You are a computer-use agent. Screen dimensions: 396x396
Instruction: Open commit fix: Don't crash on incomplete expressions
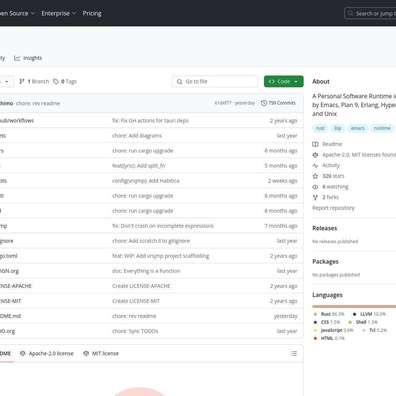point(163,226)
